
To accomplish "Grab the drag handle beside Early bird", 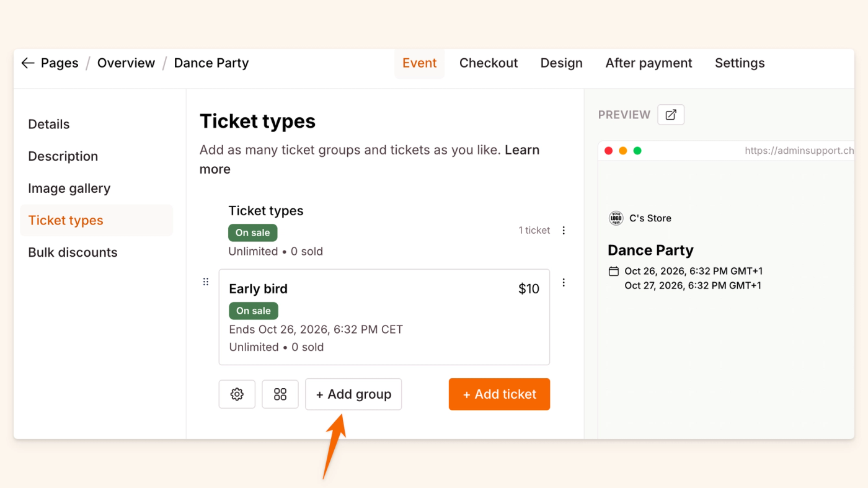I will click(206, 282).
